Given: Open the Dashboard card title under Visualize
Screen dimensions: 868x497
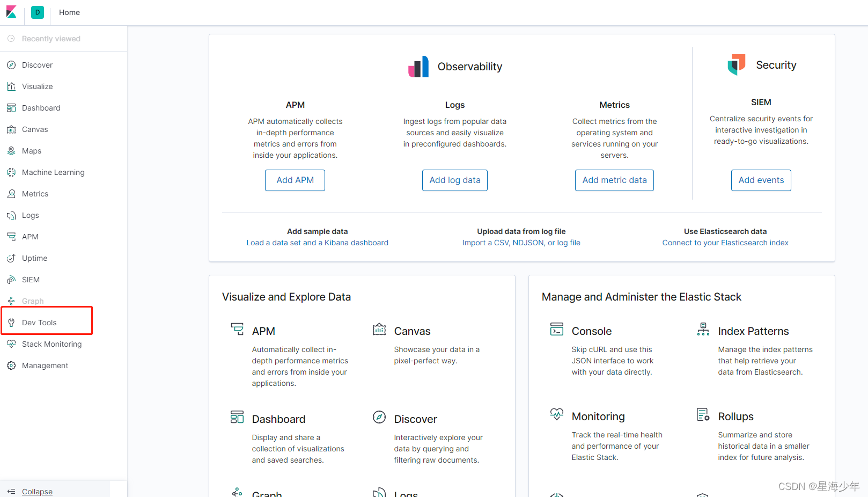Looking at the screenshot, I should [x=278, y=419].
